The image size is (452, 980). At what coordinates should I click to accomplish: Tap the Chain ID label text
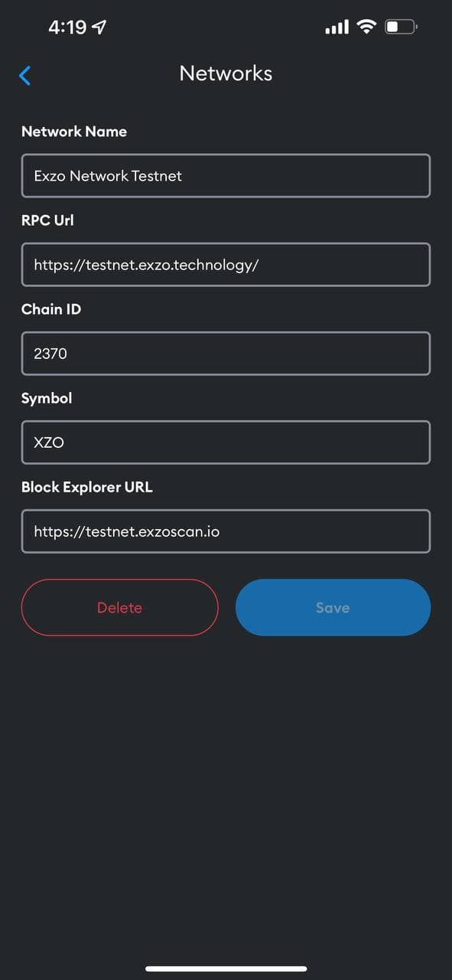click(x=51, y=309)
